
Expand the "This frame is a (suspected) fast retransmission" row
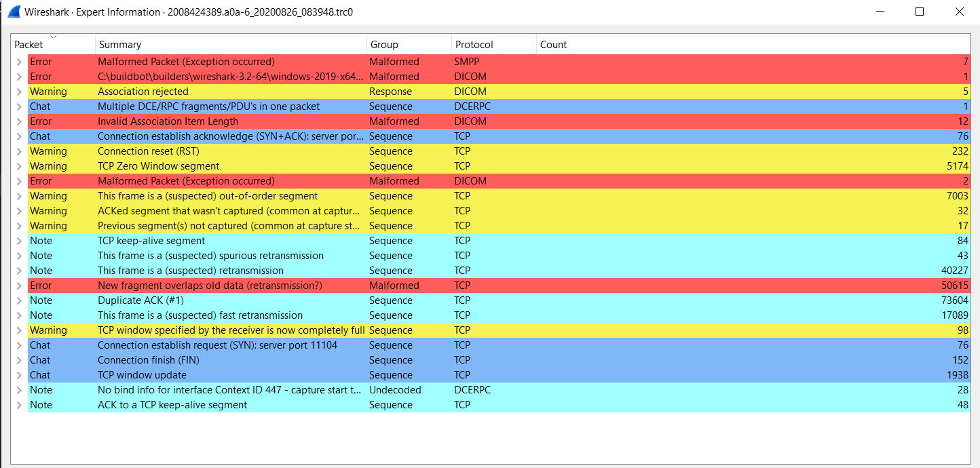18,315
